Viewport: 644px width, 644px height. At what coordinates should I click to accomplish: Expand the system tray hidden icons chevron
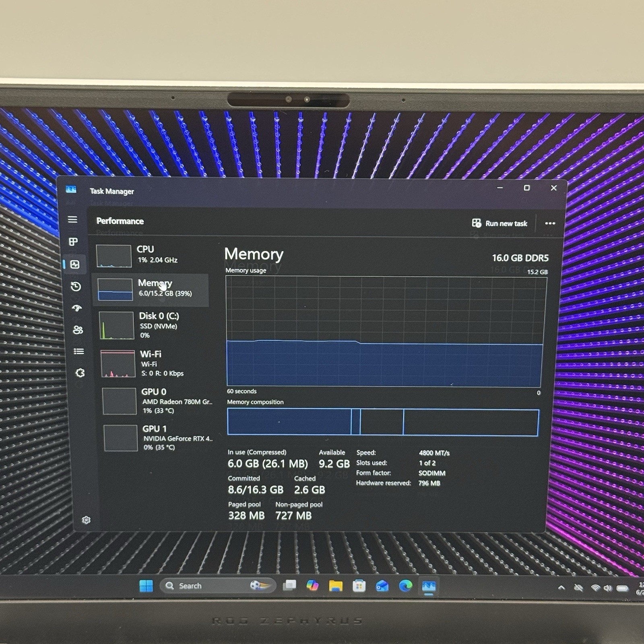pyautogui.click(x=561, y=588)
